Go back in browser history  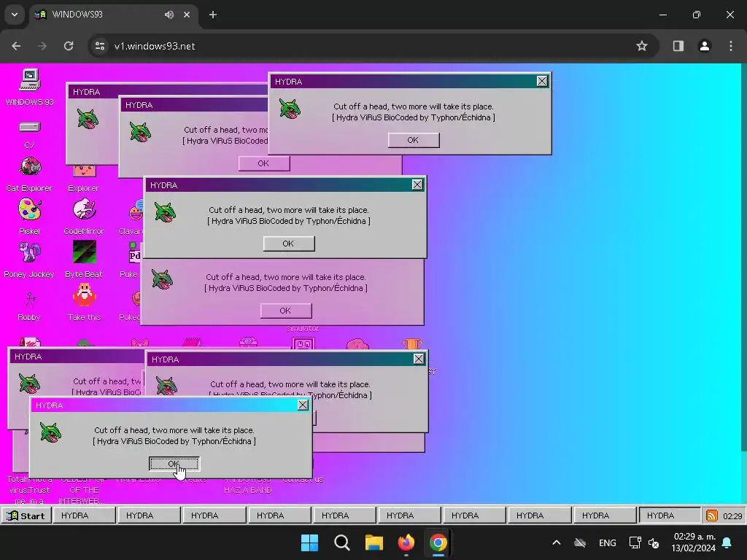point(16,46)
